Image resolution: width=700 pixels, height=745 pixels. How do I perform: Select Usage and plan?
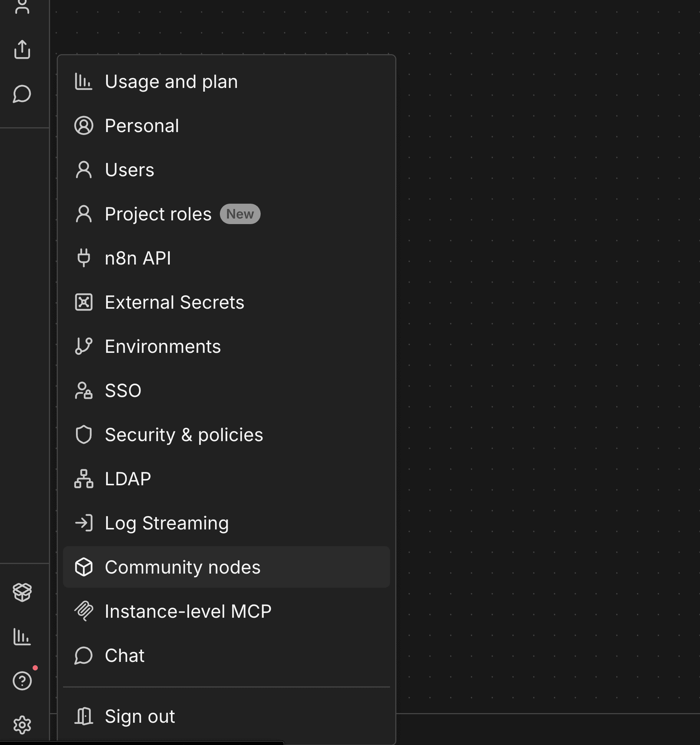click(x=171, y=81)
